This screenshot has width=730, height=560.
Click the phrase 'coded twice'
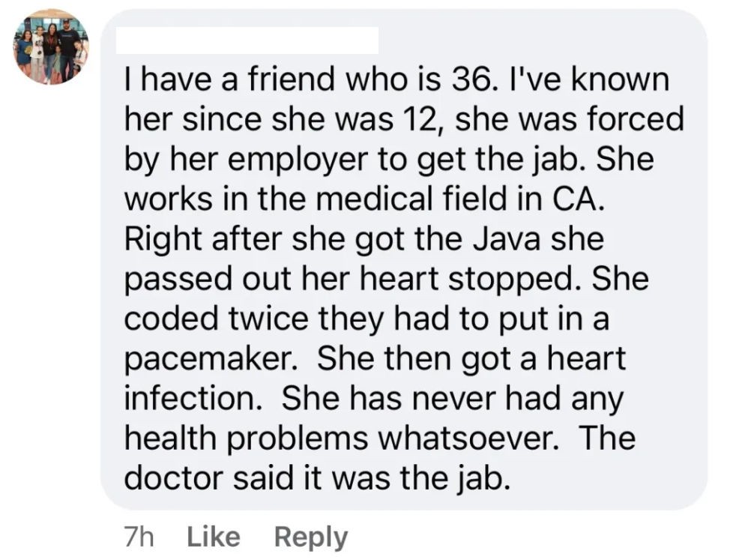pyautogui.click(x=217, y=318)
